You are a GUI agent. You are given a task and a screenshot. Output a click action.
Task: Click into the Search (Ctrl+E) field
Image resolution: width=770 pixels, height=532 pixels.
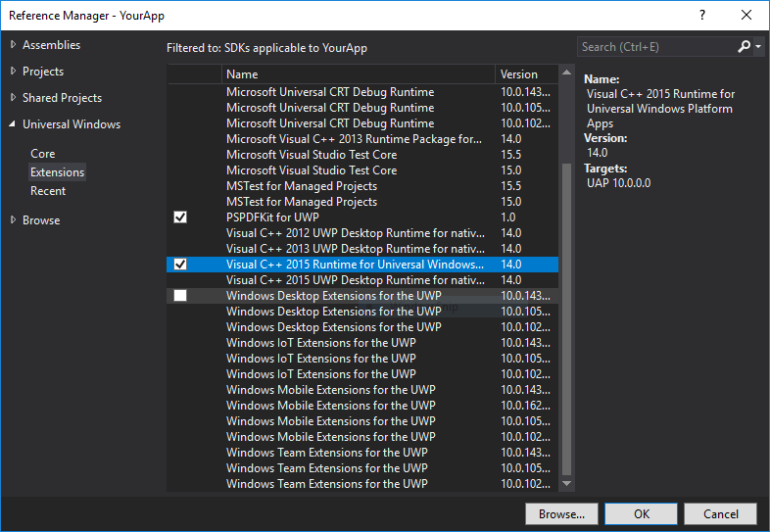click(x=654, y=47)
